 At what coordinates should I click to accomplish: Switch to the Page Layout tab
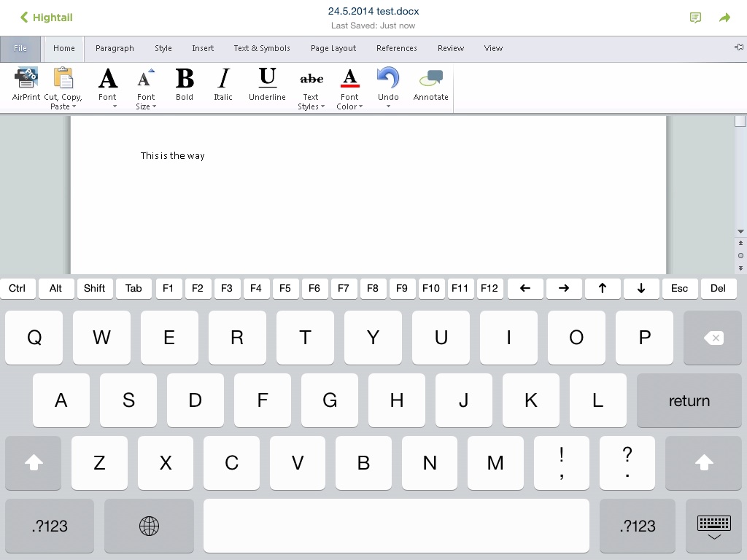[x=333, y=48]
